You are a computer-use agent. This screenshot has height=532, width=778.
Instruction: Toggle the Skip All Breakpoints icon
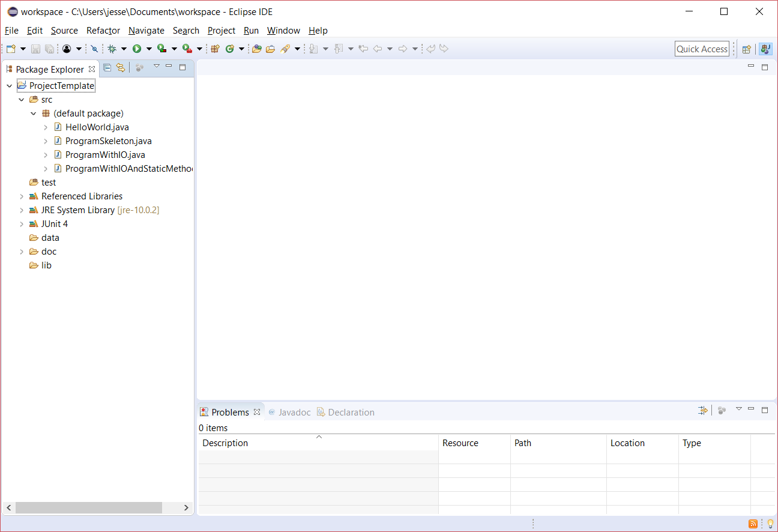click(x=94, y=49)
